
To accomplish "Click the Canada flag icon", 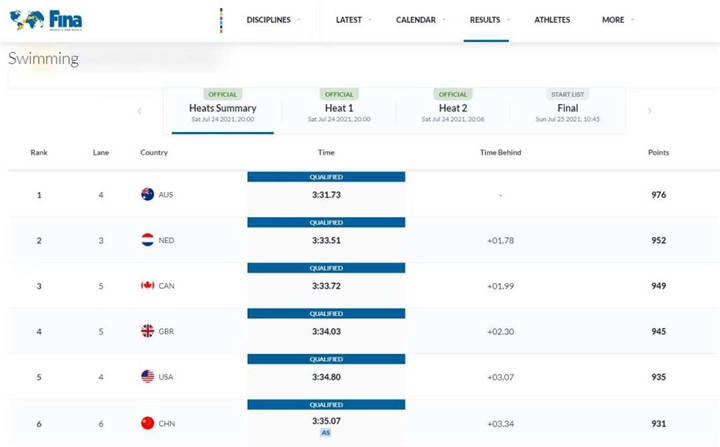I will pos(147,285).
